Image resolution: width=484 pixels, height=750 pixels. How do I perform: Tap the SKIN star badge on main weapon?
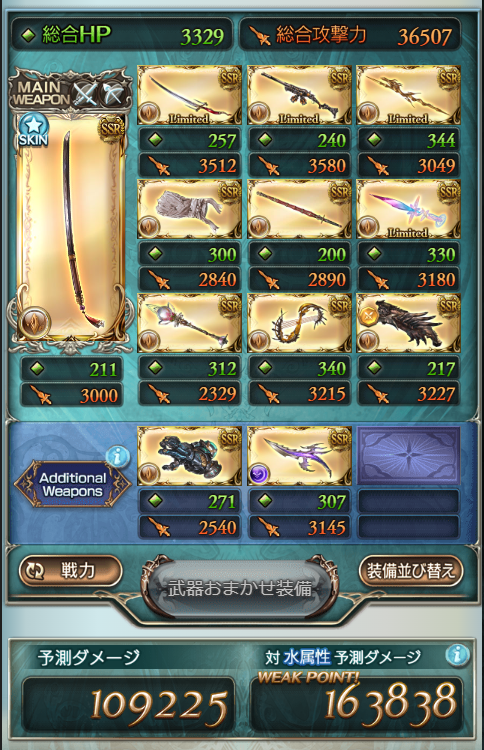click(33, 131)
